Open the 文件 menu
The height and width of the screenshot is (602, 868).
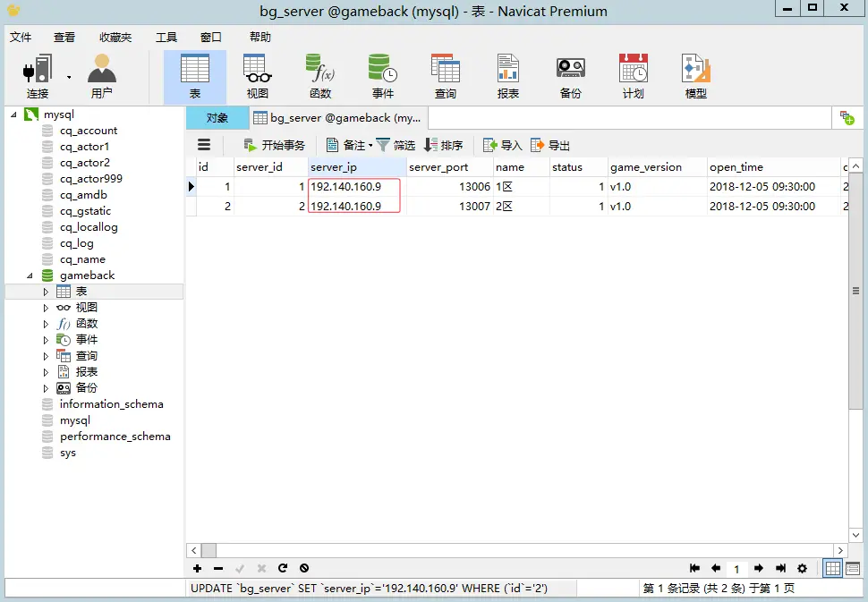(x=21, y=37)
